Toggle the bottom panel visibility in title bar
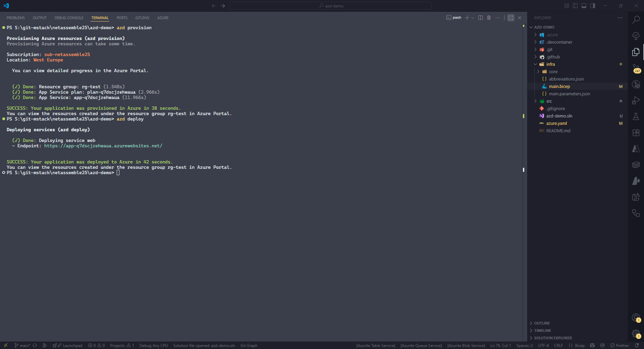Screen dimensions: 644x349 (x=584, y=6)
